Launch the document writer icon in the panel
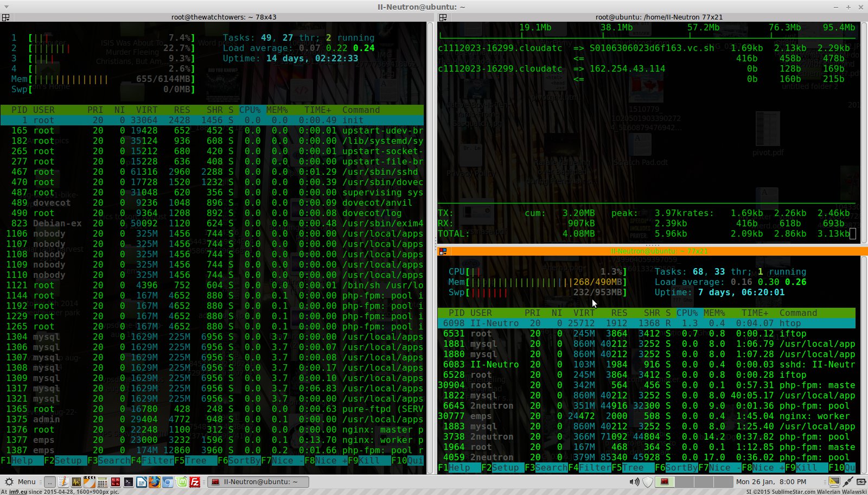This screenshot has height=495, width=868. coord(142,482)
